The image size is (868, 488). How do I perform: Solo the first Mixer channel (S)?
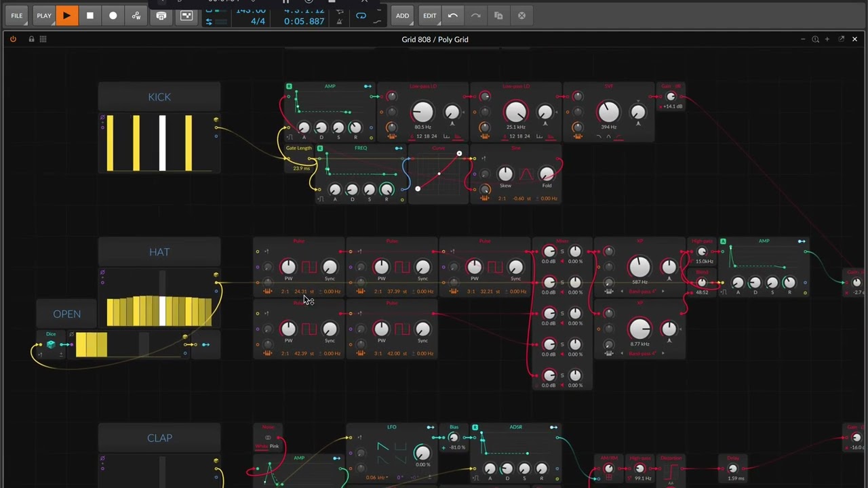pos(562,251)
